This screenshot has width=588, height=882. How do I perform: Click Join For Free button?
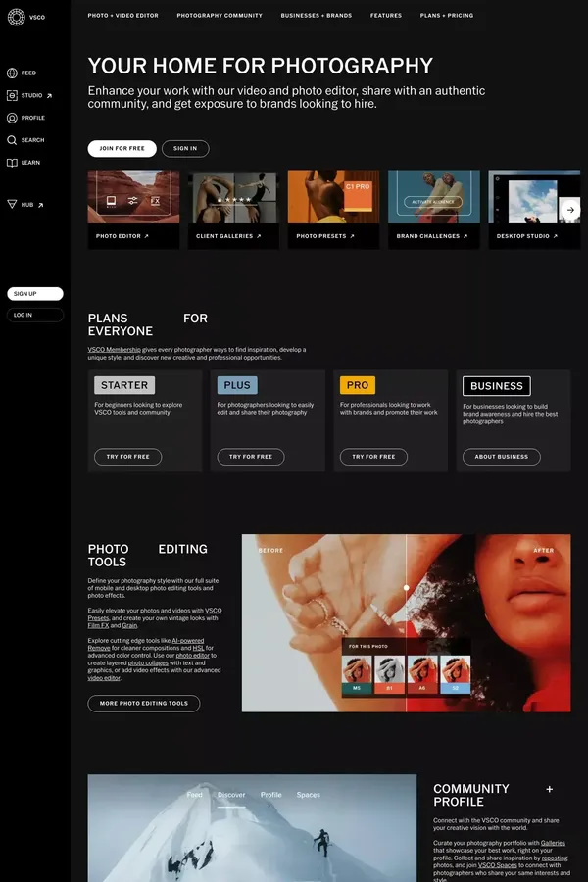coord(122,149)
